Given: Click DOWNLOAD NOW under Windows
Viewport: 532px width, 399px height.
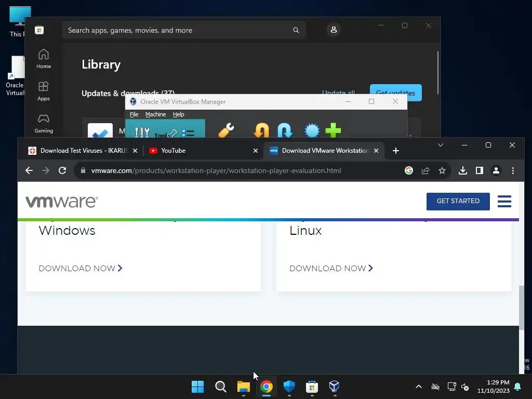Looking at the screenshot, I should click(81, 269).
